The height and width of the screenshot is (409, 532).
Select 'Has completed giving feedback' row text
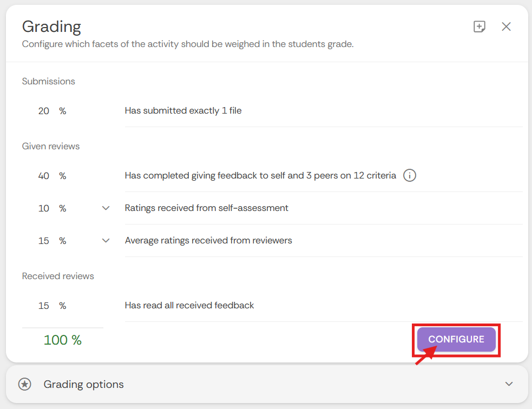[260, 176]
